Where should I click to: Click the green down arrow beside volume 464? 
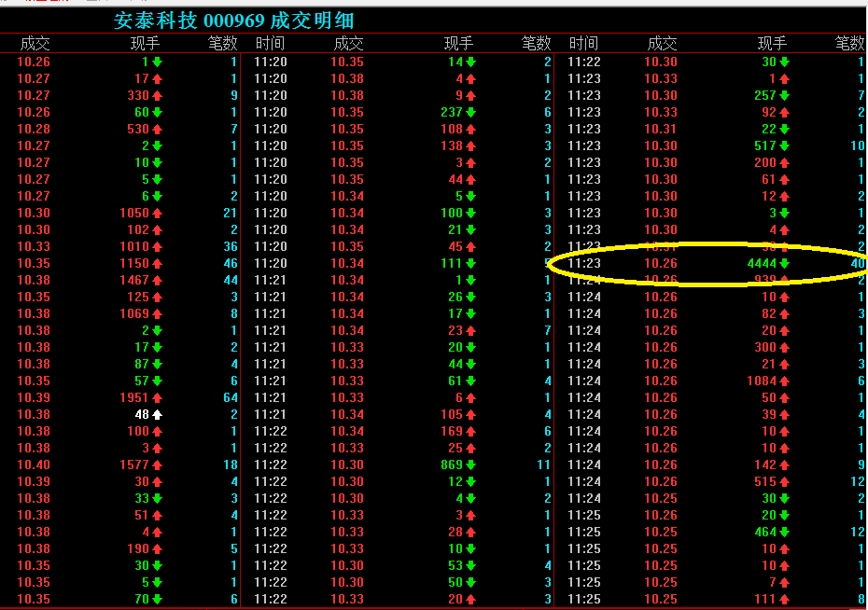click(x=784, y=532)
